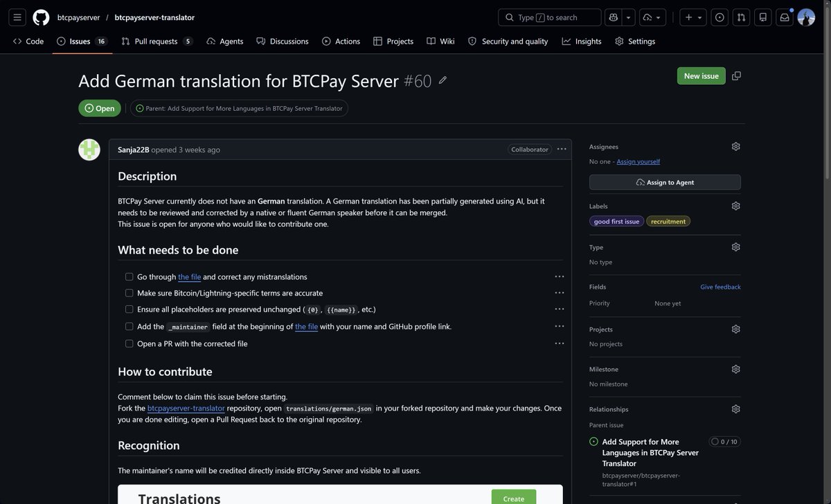Open Security and quality tab
The width and height of the screenshot is (831, 504).
coord(508,42)
